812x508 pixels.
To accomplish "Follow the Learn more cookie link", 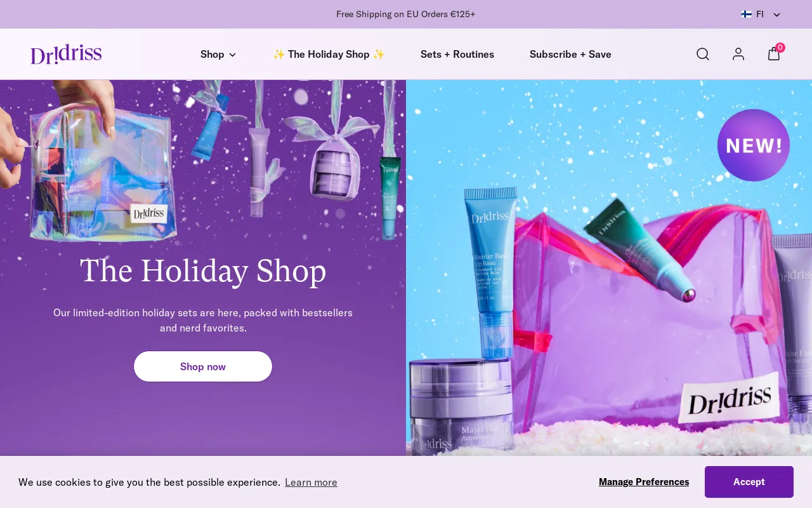I will [x=311, y=482].
